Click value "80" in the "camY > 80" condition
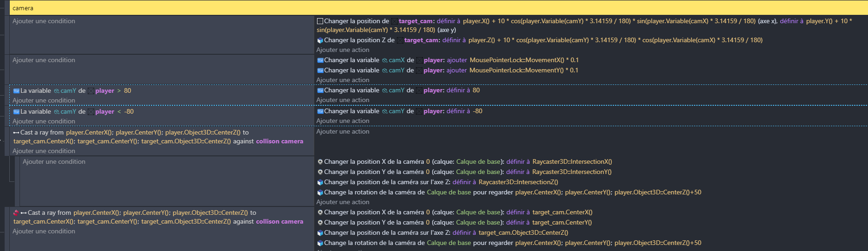868x251 pixels. tap(128, 91)
